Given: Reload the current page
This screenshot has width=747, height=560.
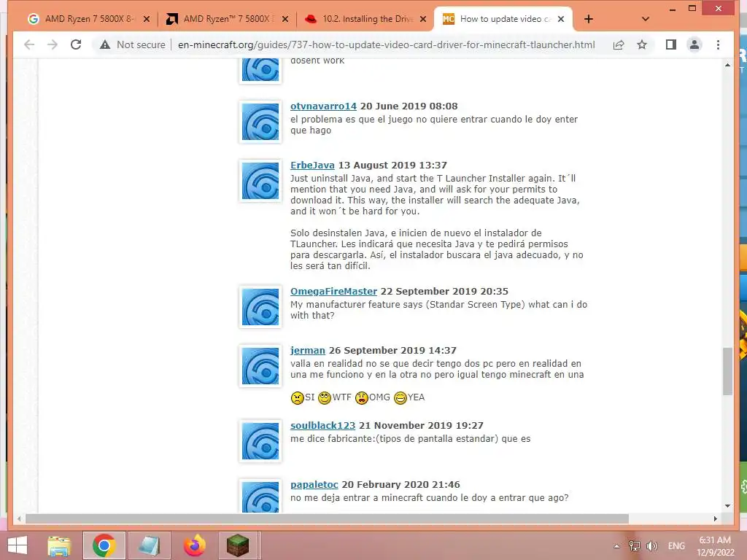Looking at the screenshot, I should pos(76,44).
